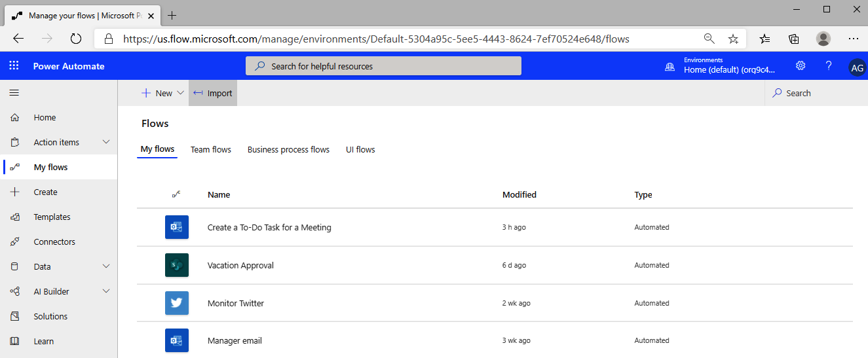Switch to the UI flows tab
The height and width of the screenshot is (358, 868).
coord(360,149)
